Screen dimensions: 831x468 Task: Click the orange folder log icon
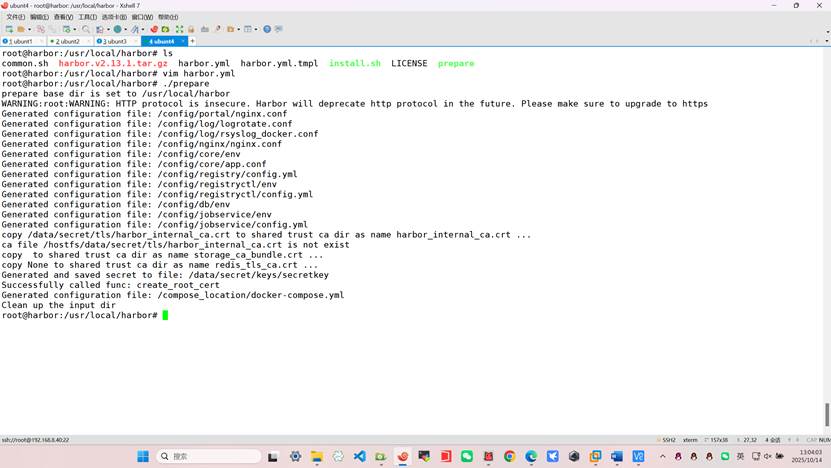point(231,29)
